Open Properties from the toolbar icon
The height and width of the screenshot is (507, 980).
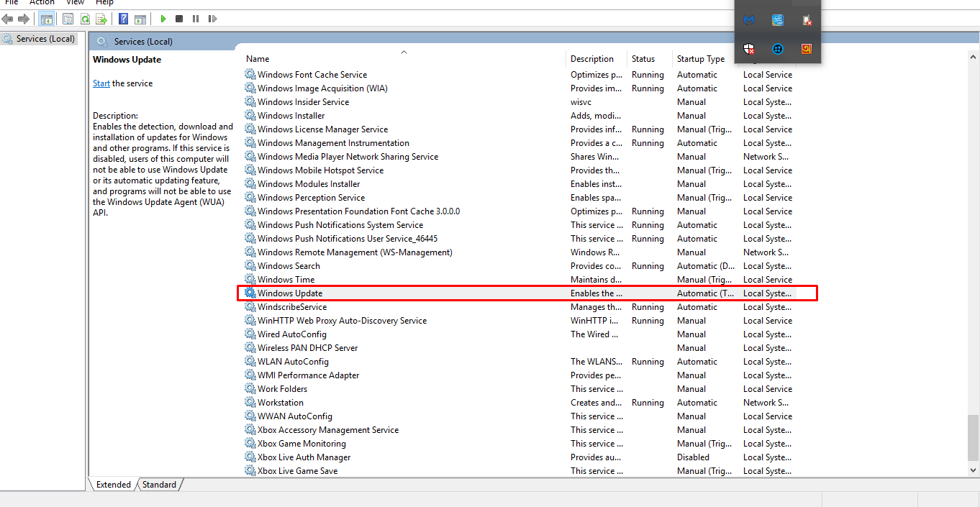click(x=68, y=19)
